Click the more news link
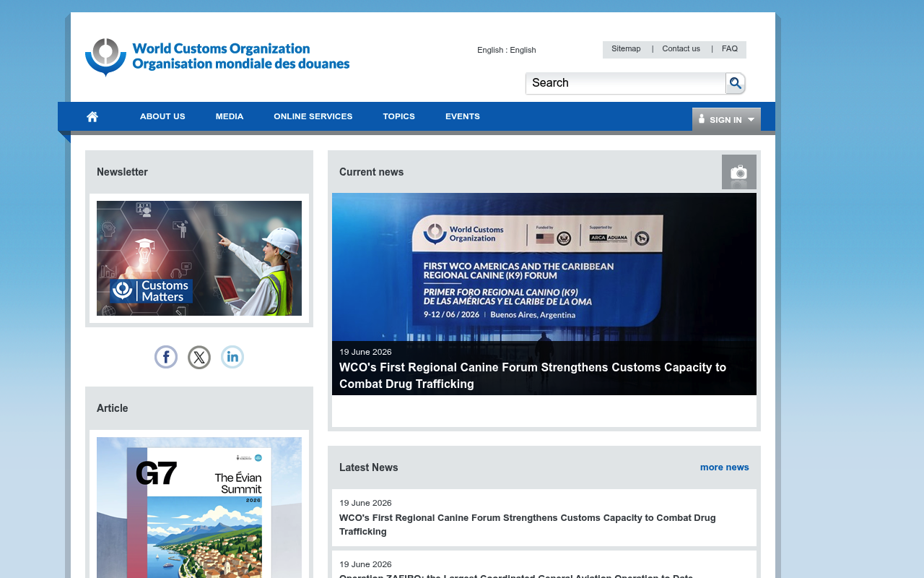This screenshot has width=924, height=578. (x=725, y=467)
